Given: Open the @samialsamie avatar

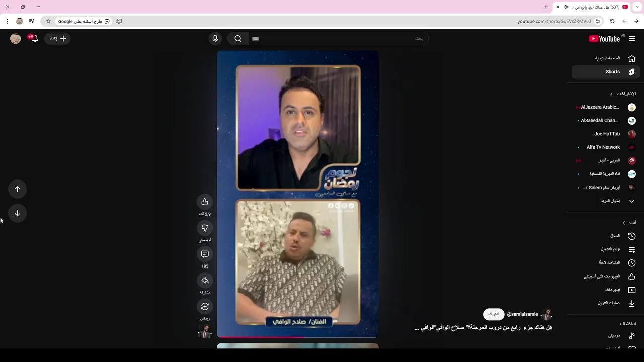Looking at the screenshot, I should pyautogui.click(x=546, y=314).
